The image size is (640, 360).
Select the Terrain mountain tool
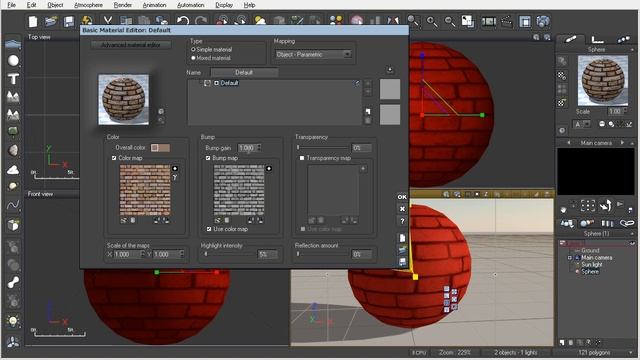coord(13,97)
